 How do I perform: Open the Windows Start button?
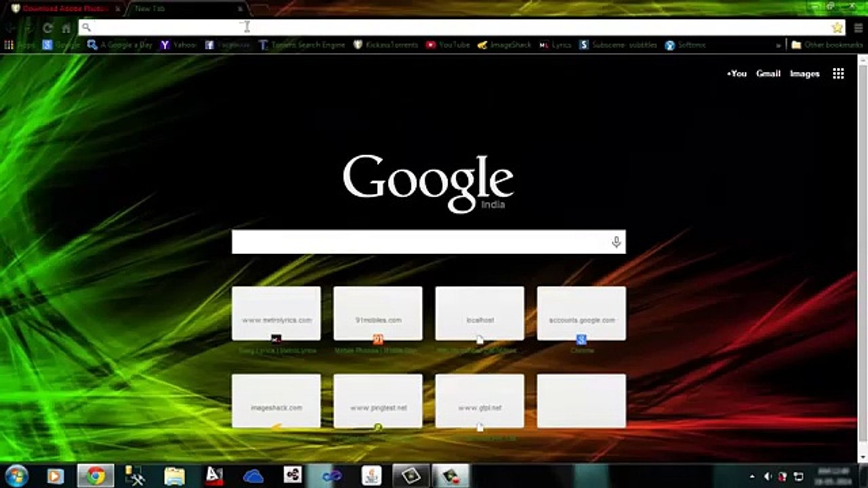[16, 476]
